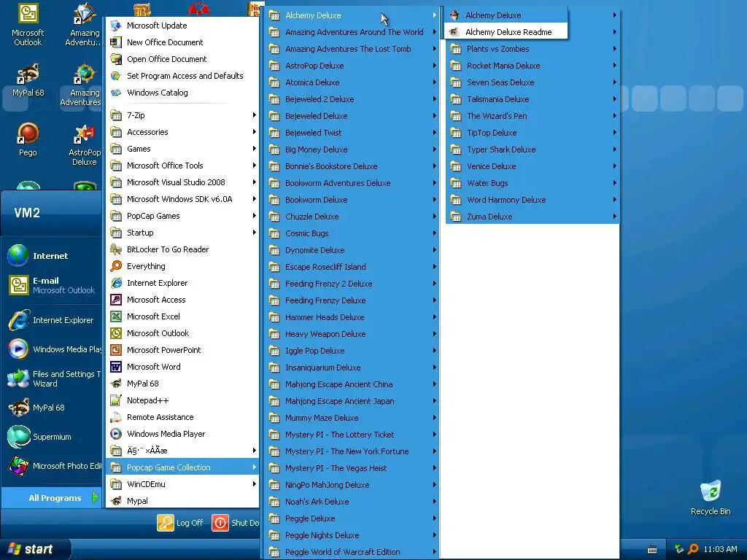Expand Microsoft Office Tools folder
The height and width of the screenshot is (560, 747).
182,166
